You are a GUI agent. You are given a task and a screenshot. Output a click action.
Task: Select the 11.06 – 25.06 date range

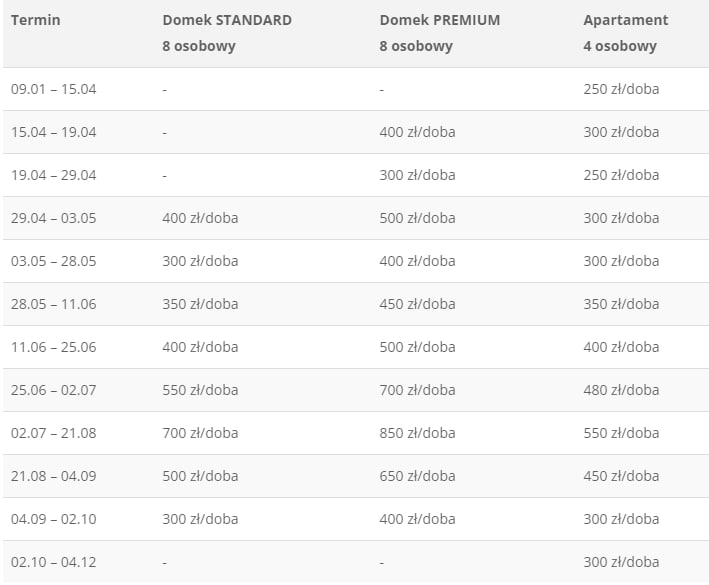pos(54,347)
